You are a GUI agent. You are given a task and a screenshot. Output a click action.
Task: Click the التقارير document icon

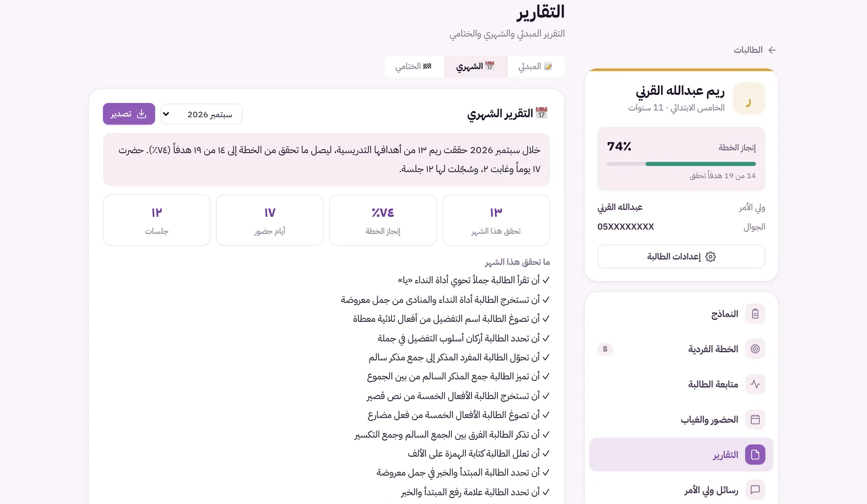pyautogui.click(x=755, y=455)
